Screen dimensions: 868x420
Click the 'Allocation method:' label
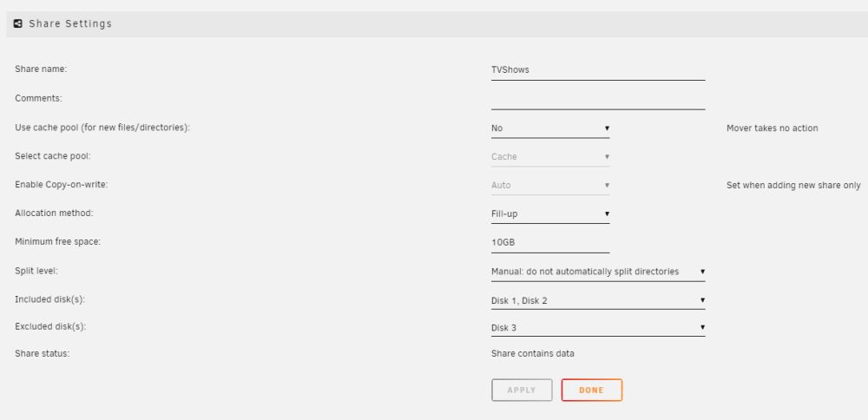click(x=54, y=213)
